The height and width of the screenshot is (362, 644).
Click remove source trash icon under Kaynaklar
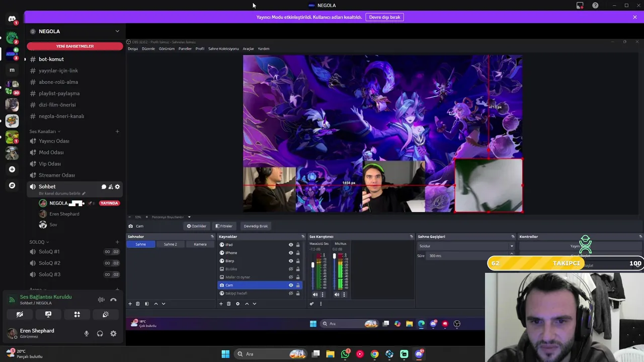click(229, 304)
